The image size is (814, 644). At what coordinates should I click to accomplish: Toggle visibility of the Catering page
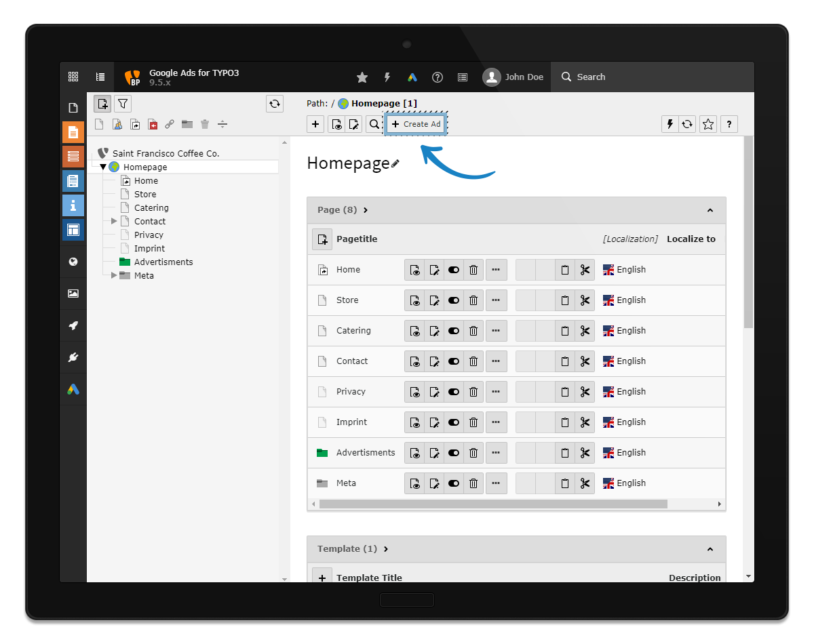pos(454,331)
